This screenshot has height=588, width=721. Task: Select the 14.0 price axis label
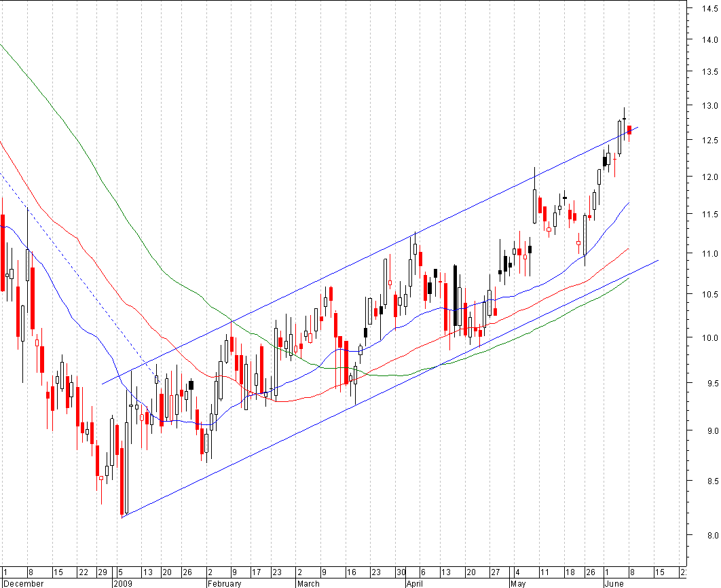click(709, 40)
